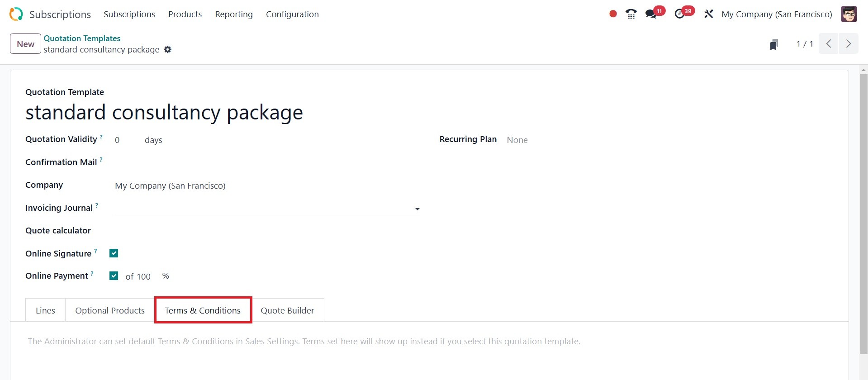Image resolution: width=868 pixels, height=380 pixels.
Task: Click the red recording status dot
Action: (x=613, y=14)
